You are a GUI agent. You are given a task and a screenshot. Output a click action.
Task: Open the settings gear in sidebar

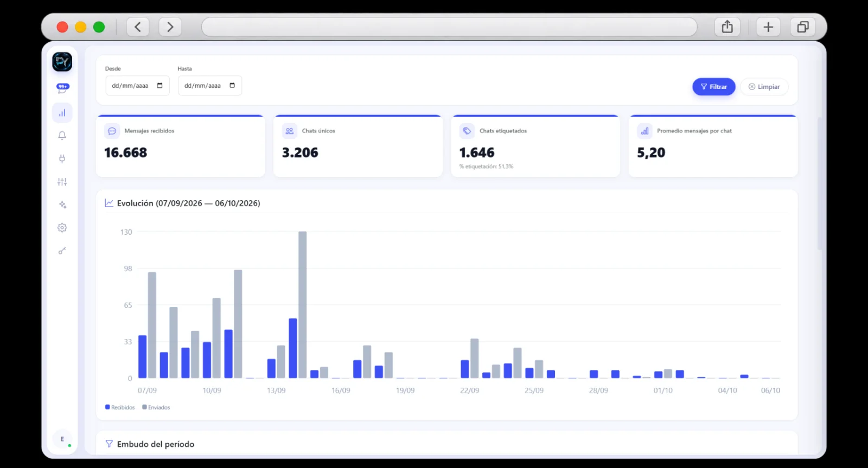(62, 228)
